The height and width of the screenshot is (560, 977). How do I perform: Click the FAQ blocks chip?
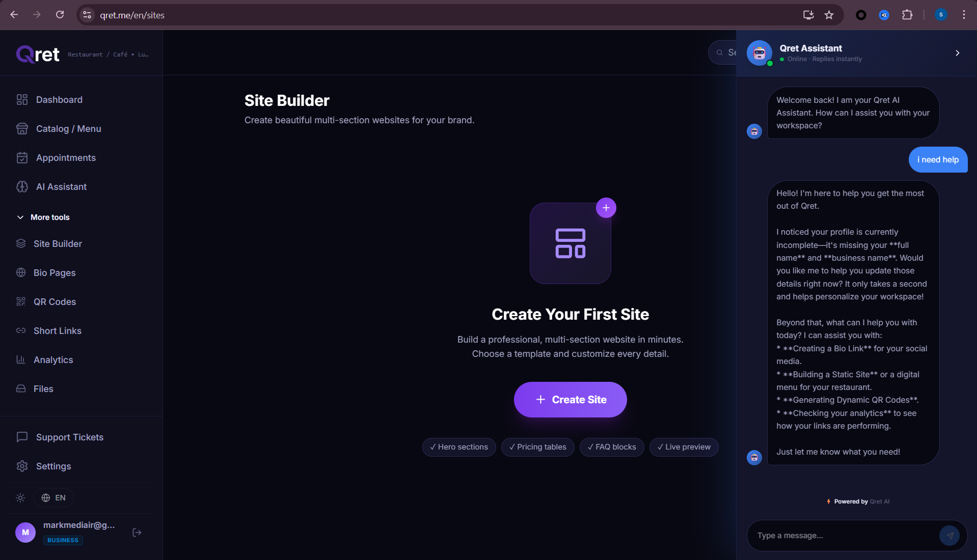(x=612, y=447)
